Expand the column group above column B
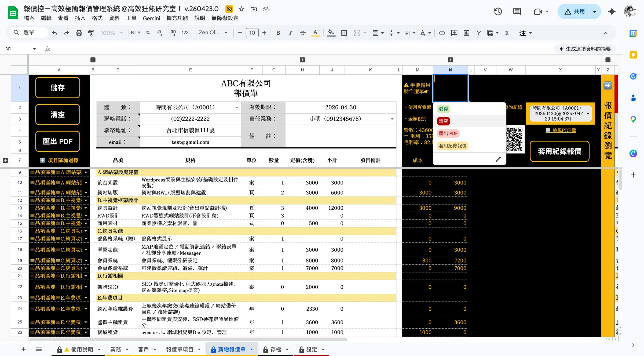This screenshot has width=644, height=356. [93, 60]
